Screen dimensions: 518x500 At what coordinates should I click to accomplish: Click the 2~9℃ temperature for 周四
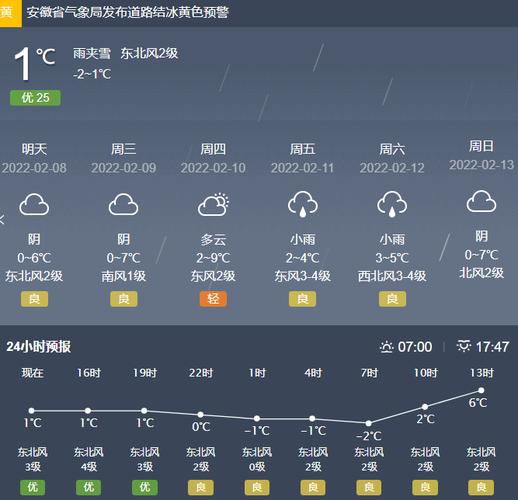coord(213,258)
